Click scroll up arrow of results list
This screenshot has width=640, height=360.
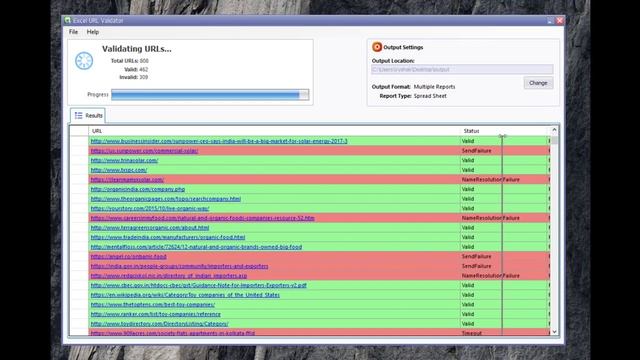pyautogui.click(x=554, y=130)
